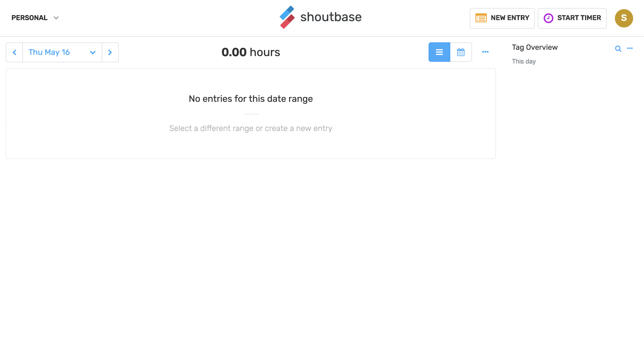Switch to list view
Viewport: 644px width, 353px height.
[440, 52]
